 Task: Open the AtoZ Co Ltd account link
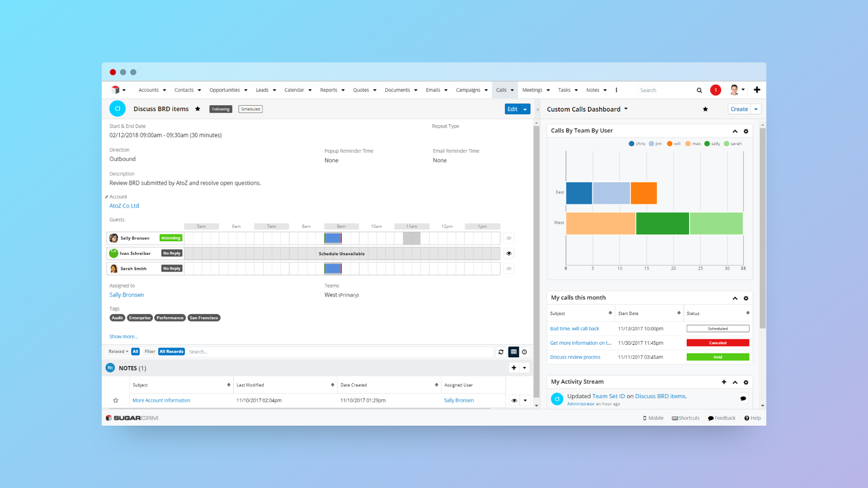[x=124, y=206]
